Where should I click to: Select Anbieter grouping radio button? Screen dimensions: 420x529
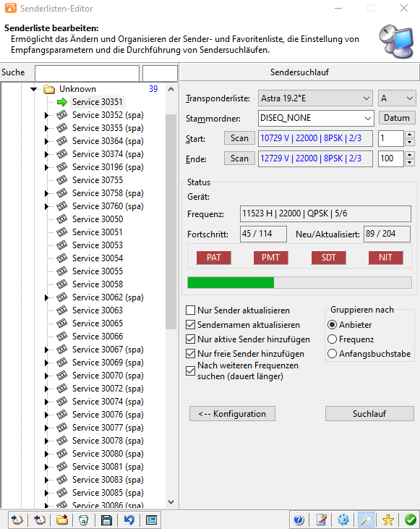pyautogui.click(x=332, y=324)
